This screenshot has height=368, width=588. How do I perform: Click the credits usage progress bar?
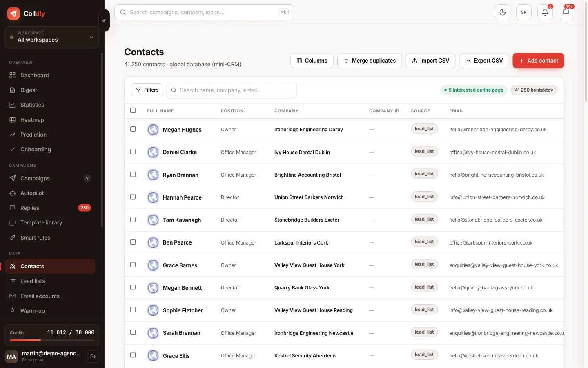click(52, 340)
